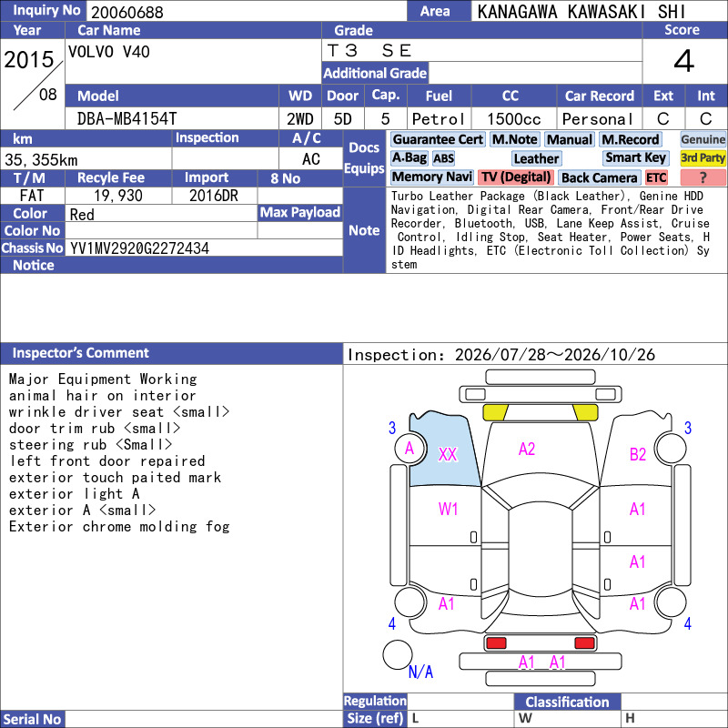Click the Smart Key badge
The width and height of the screenshot is (728, 728).
click(x=635, y=157)
